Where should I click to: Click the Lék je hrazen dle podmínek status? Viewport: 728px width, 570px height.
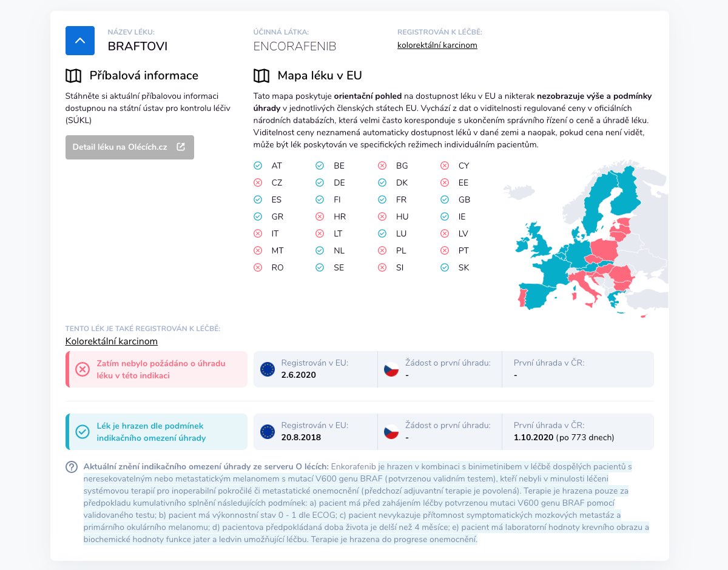(x=157, y=432)
